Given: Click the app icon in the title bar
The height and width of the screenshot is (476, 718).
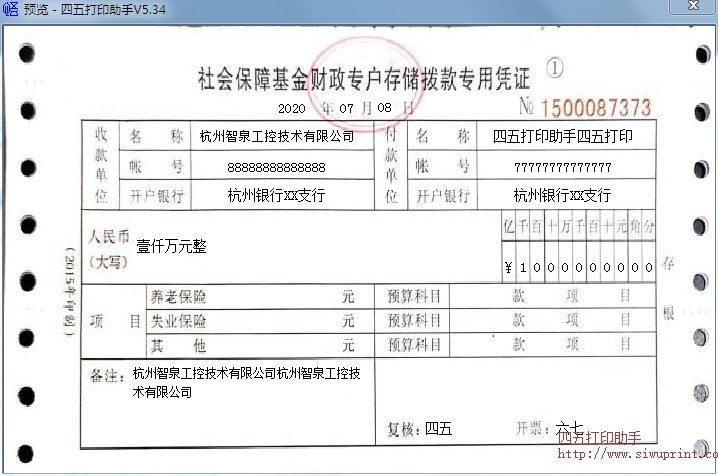Looking at the screenshot, I should point(11,9).
